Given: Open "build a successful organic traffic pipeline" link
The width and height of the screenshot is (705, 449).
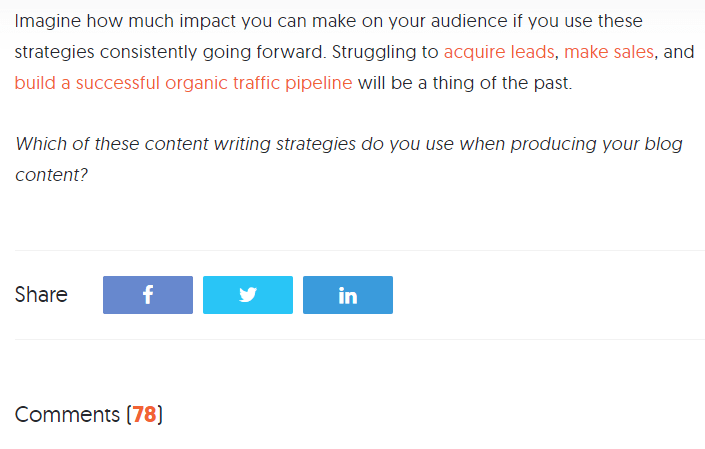Looking at the screenshot, I should (183, 84).
